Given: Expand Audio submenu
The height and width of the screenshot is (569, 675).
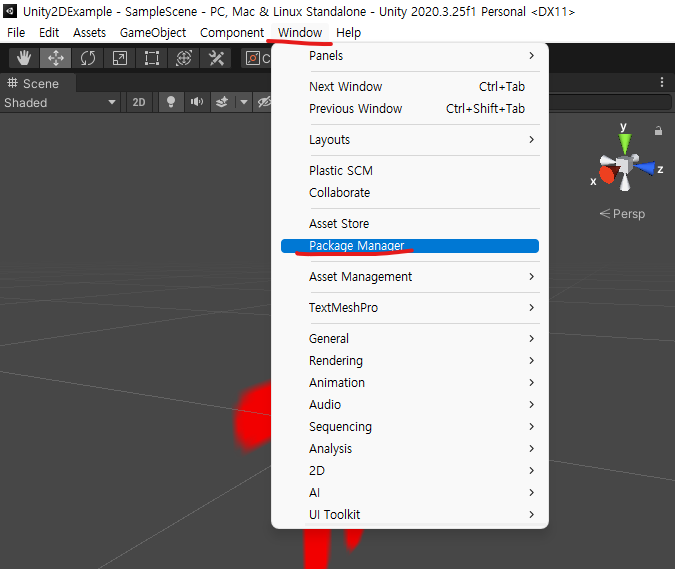Looking at the screenshot, I should (410, 404).
